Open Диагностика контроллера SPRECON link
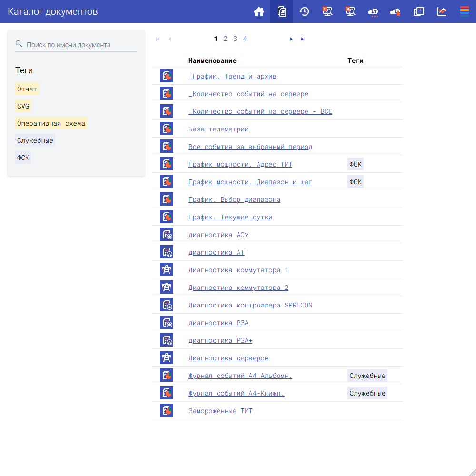 (x=250, y=305)
